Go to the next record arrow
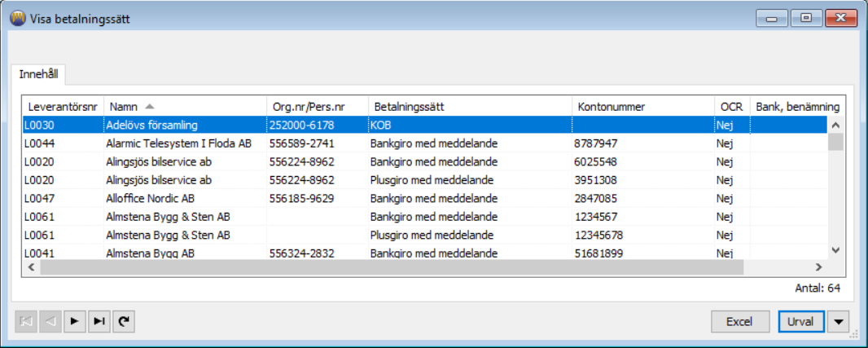Image resolution: width=868 pixels, height=348 pixels. [75, 321]
